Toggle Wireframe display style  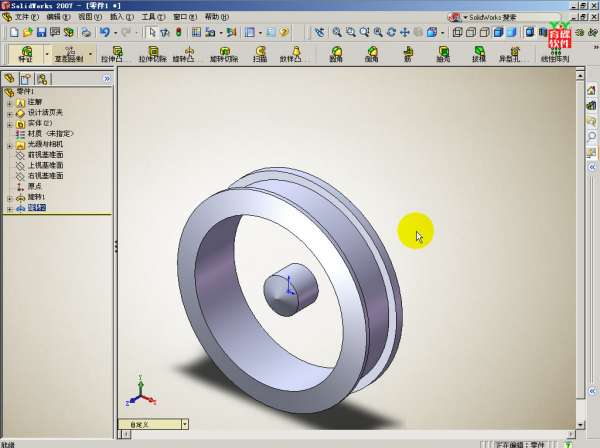[457, 32]
